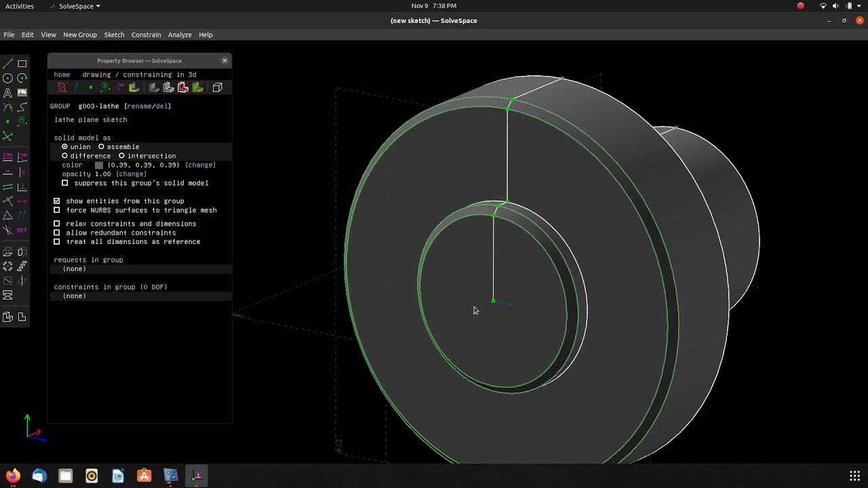Open the New Group menu

tap(79, 35)
